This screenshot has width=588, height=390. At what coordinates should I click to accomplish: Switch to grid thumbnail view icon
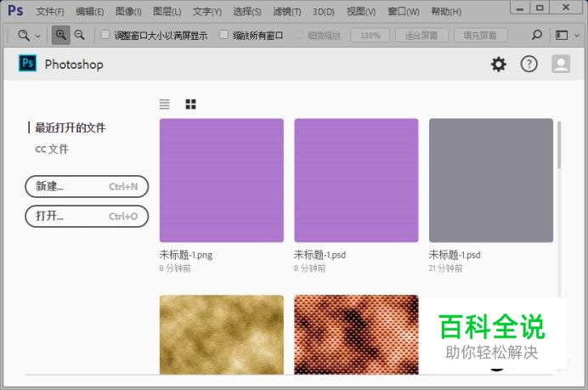point(191,104)
